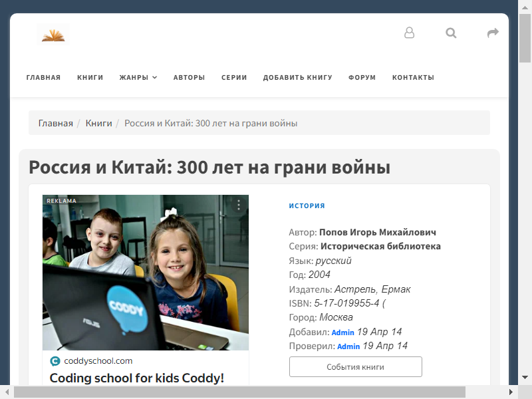Click ad headline Coding school for kids Coddy!
Screen dimensions: 532x399
coord(137,378)
